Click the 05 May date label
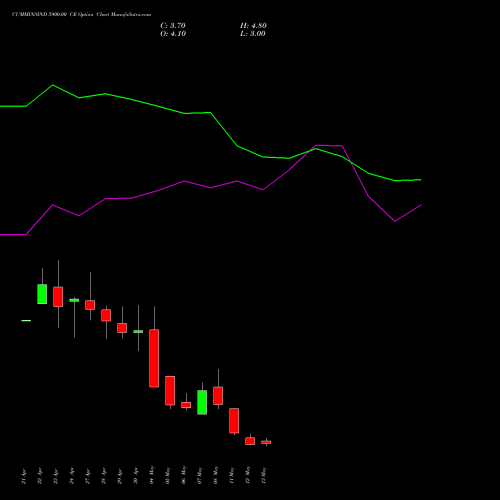Viewport: 500px width, 500px height. click(168, 475)
